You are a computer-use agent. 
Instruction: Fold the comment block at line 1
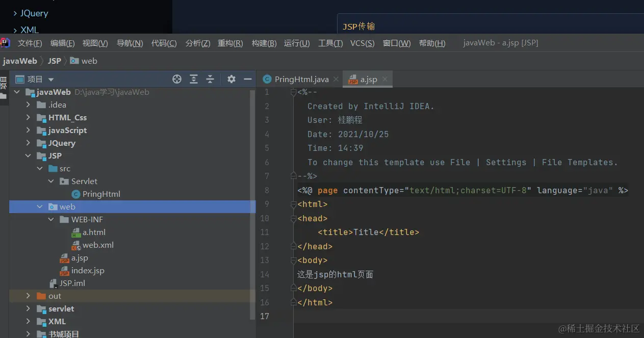(293, 92)
